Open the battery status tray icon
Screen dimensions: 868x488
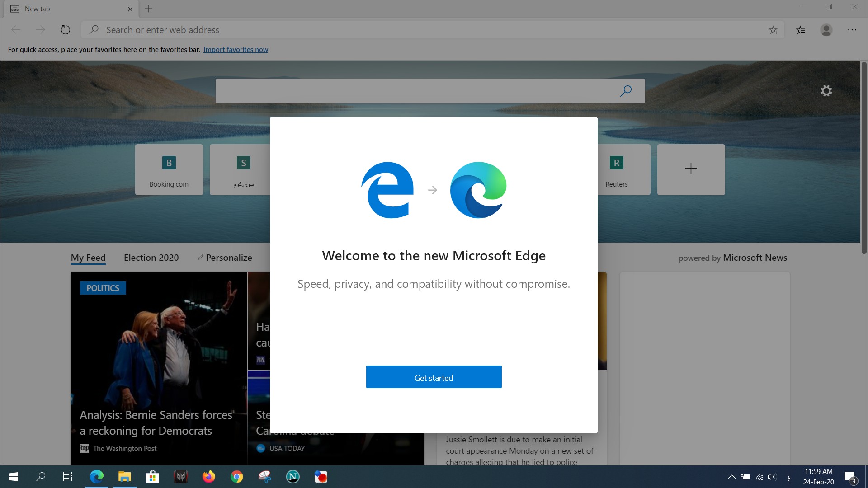pos(745,477)
